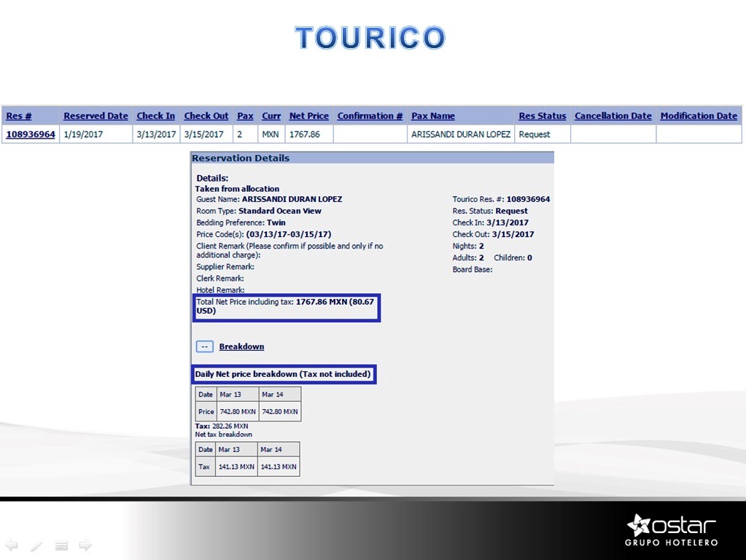Click the Ostar Grupo Hotelero logo
The height and width of the screenshot is (560, 746).
click(672, 530)
